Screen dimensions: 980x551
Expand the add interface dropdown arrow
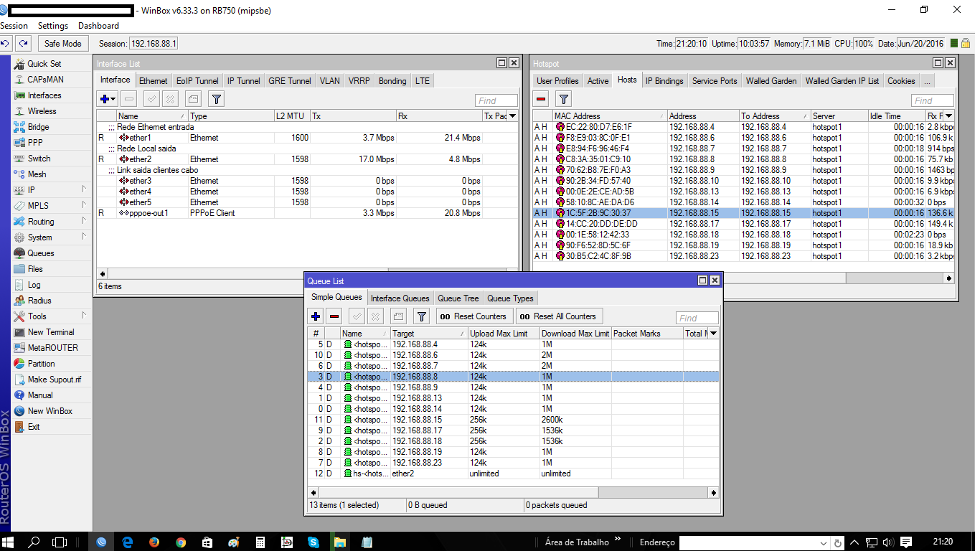(114, 99)
